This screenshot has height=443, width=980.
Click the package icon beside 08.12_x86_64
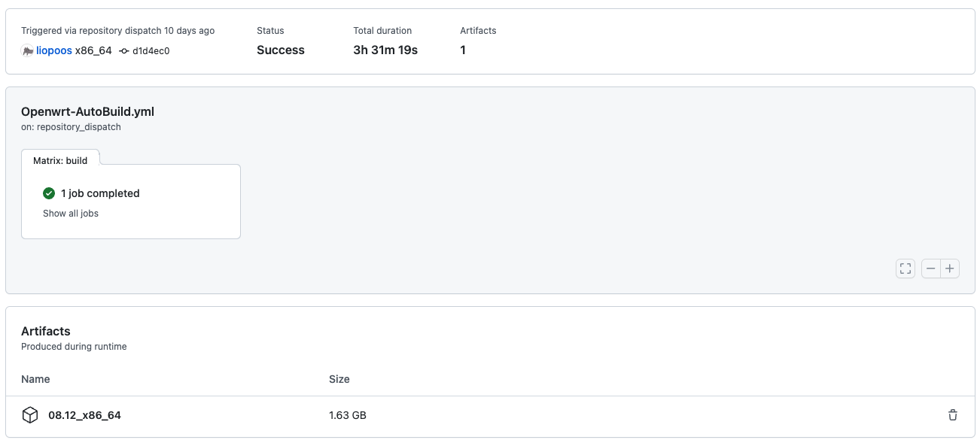pos(30,414)
